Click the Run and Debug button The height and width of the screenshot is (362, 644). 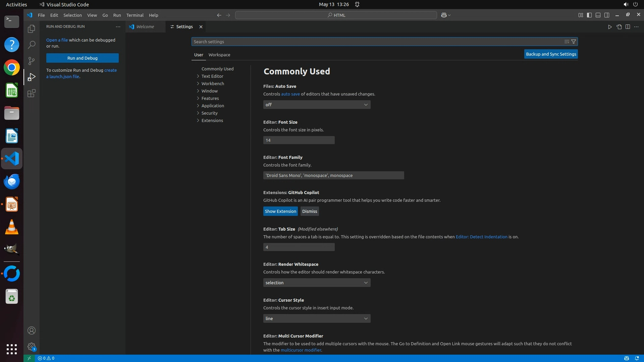pos(82,58)
